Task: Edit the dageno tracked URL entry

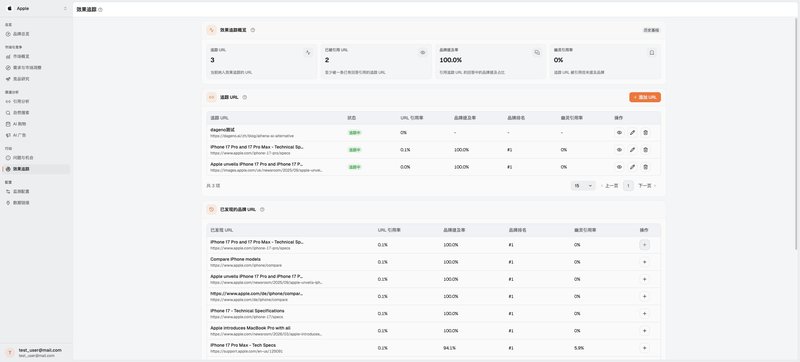Action: click(x=632, y=133)
